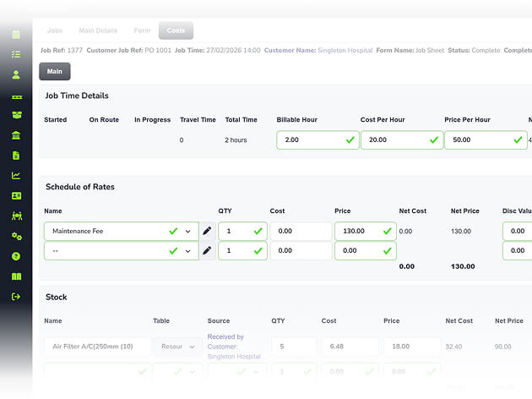532x399 pixels.
Task: Click the pencil edit icon for the '--' rate row
Action: coord(207,250)
